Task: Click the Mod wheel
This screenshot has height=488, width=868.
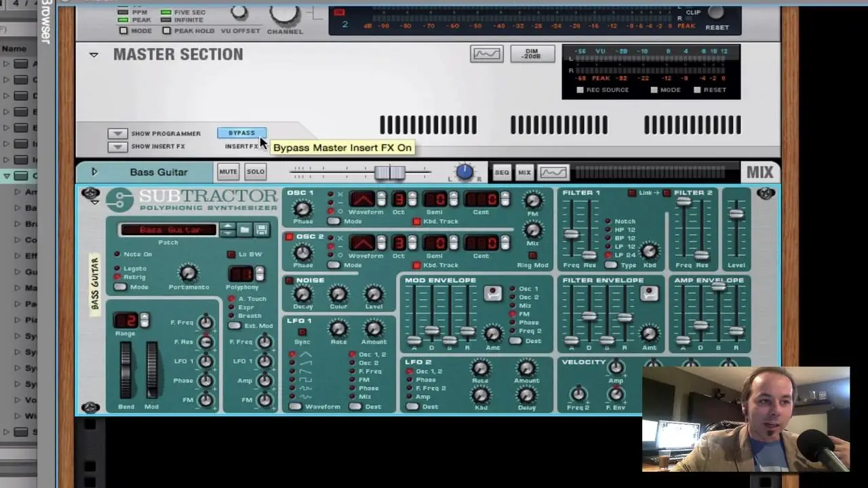Action: 151,370
